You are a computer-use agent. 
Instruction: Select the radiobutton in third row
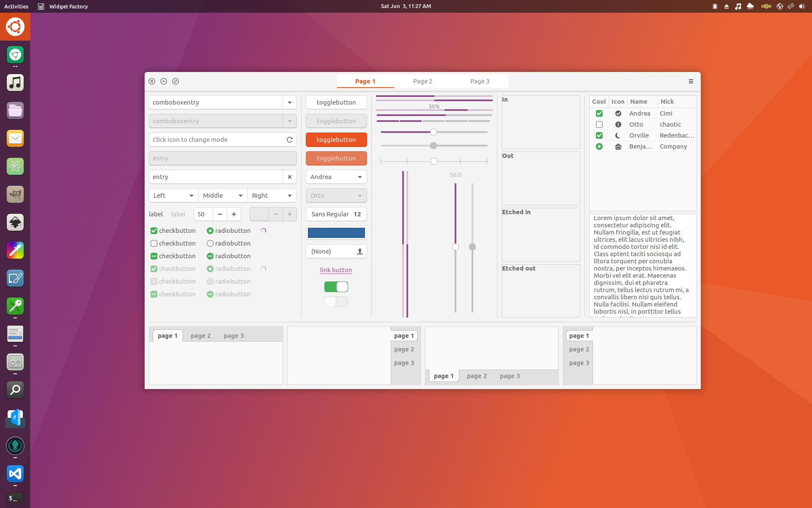click(210, 256)
